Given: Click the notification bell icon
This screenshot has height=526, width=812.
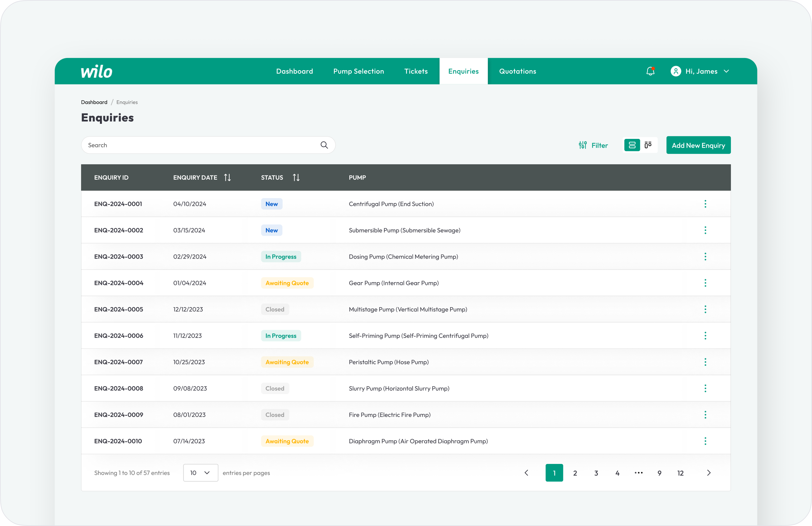Looking at the screenshot, I should [x=650, y=71].
